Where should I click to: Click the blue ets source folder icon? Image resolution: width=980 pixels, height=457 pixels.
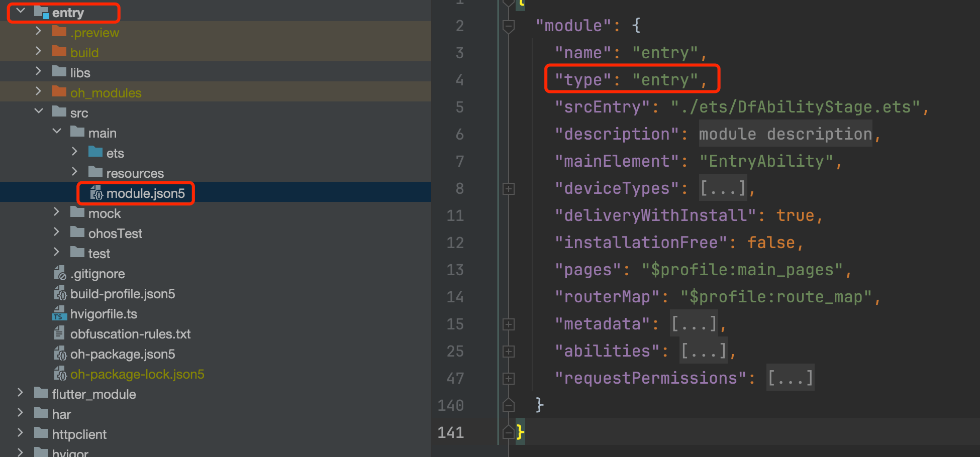[95, 152]
